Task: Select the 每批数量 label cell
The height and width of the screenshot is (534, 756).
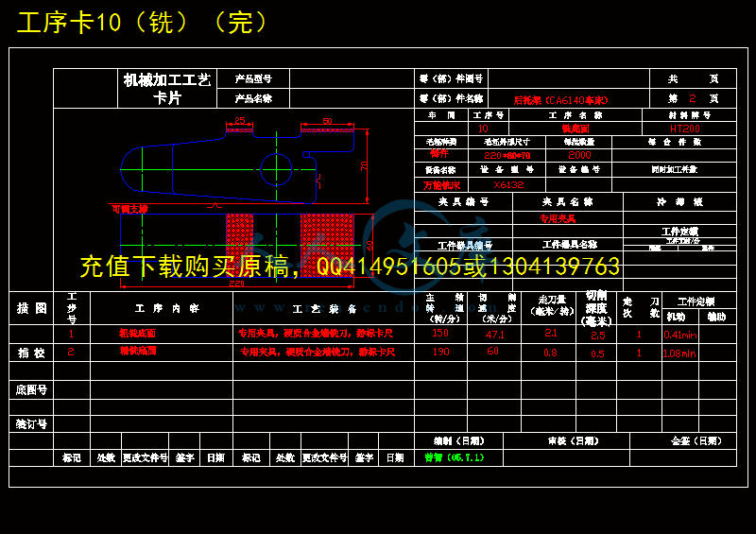Action: [x=579, y=143]
